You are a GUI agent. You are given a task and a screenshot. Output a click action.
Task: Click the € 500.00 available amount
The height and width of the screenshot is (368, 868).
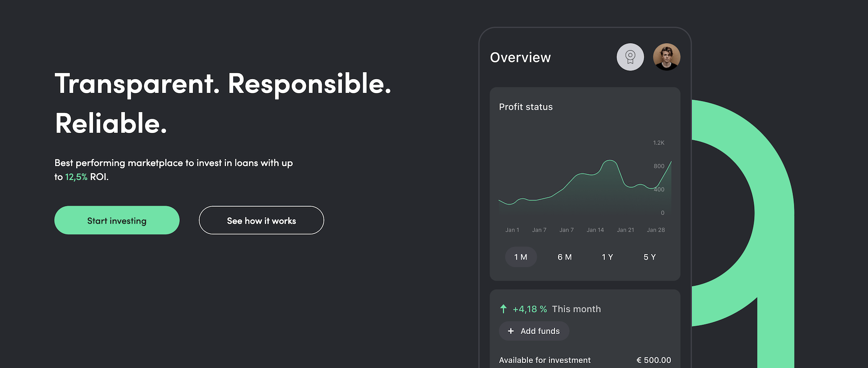click(x=654, y=360)
